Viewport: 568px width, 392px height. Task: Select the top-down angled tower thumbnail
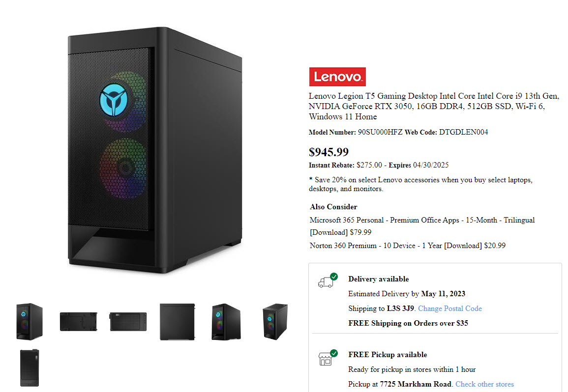pyautogui.click(x=275, y=321)
